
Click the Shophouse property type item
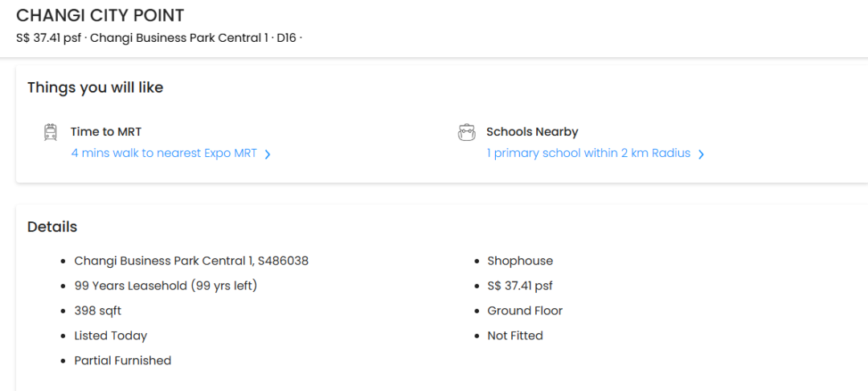(520, 261)
